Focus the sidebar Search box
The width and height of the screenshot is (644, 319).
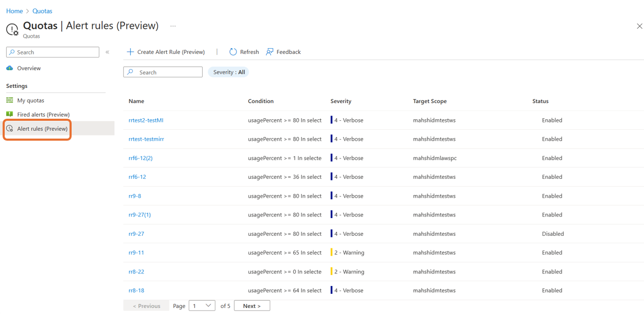(x=52, y=52)
